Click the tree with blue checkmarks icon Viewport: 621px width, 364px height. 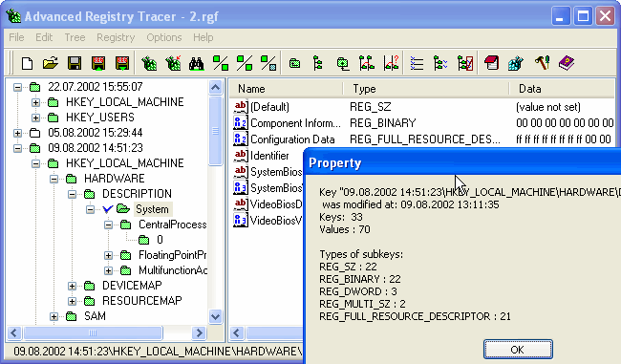(440, 63)
